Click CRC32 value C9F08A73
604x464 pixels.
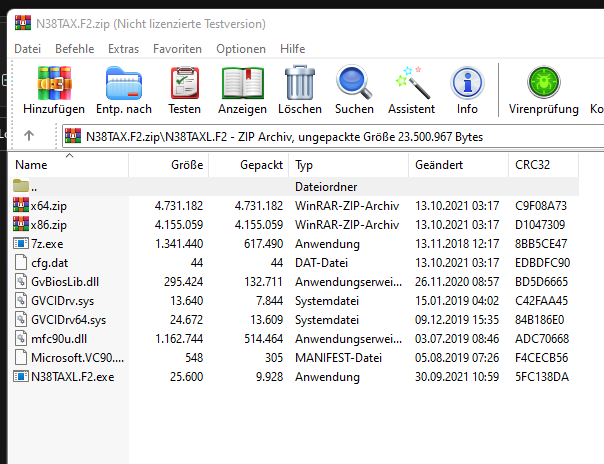pyautogui.click(x=541, y=206)
